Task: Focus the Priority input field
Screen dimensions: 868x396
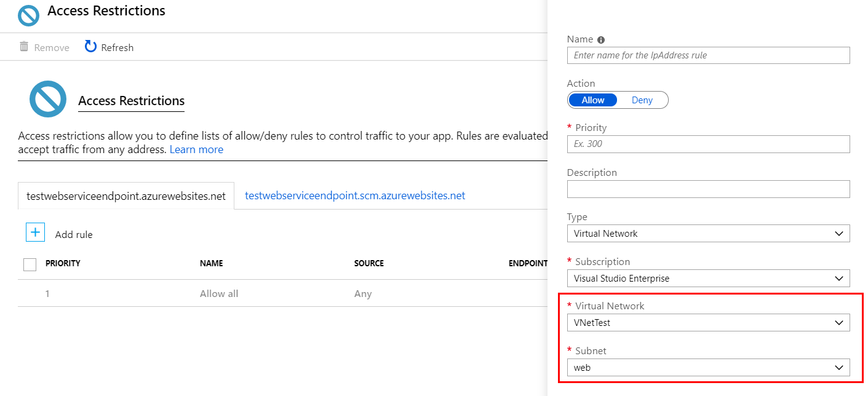Action: [707, 144]
